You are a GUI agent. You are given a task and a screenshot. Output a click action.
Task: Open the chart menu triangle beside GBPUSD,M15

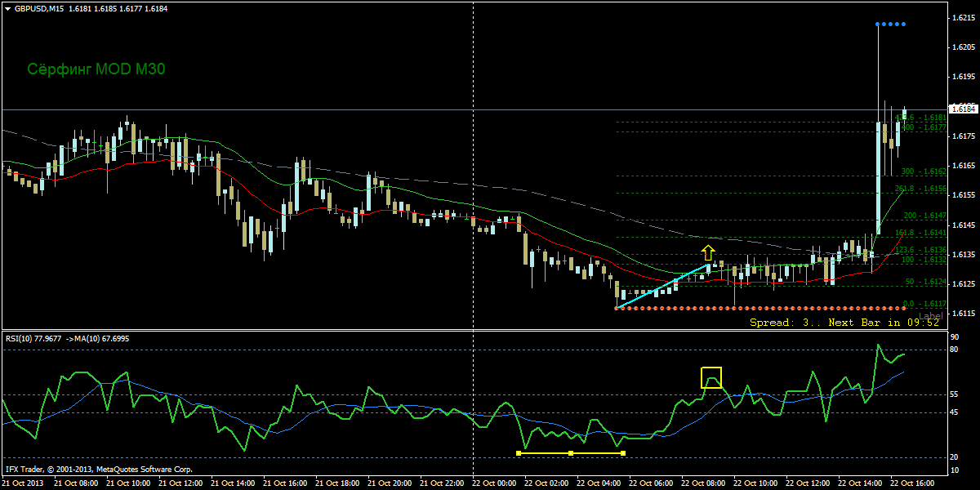(8, 7)
